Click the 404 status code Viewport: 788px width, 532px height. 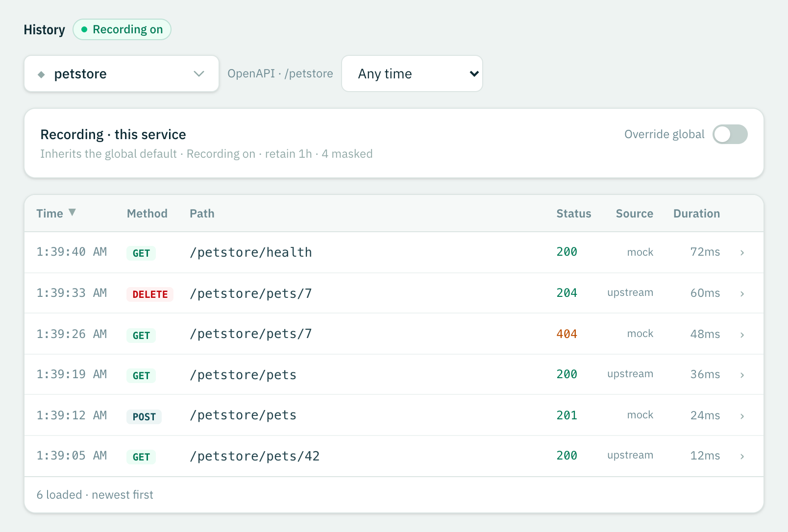pyautogui.click(x=567, y=334)
